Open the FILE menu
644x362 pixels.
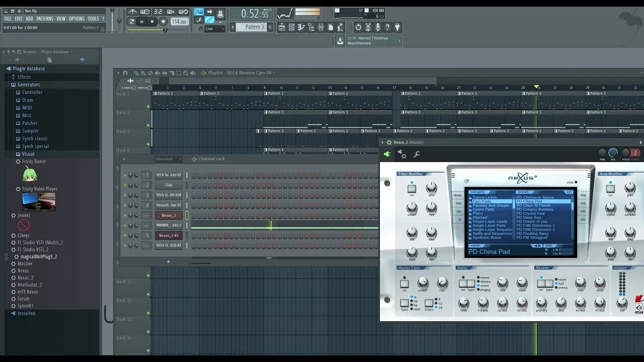(8, 19)
